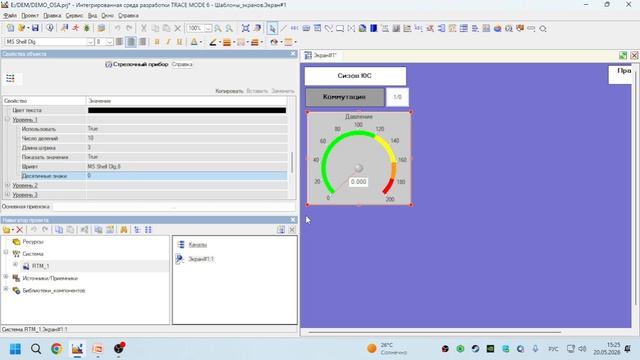Viewport: 640px width, 360px height.
Task: Collapse the Уровень_1 property group
Action: click(7, 119)
